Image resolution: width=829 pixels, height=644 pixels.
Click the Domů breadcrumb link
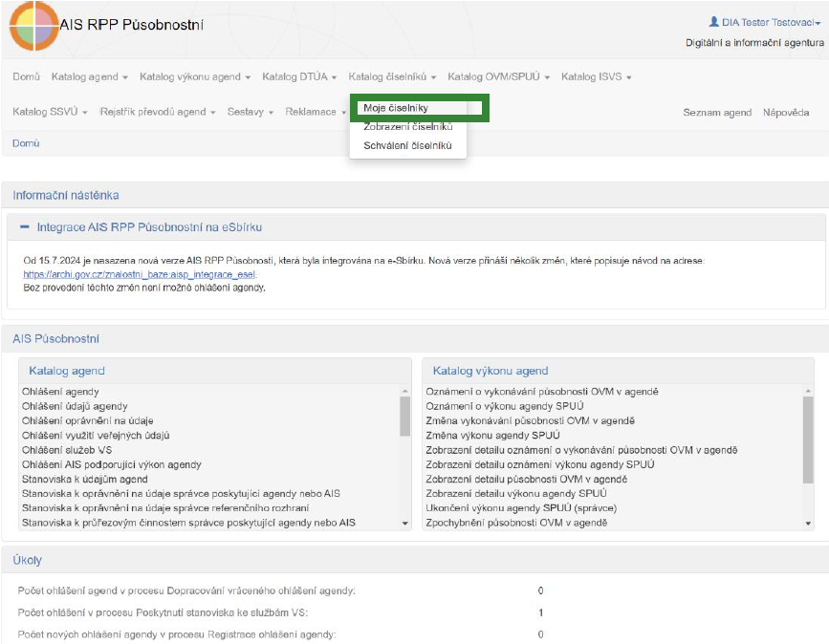pos(26,143)
